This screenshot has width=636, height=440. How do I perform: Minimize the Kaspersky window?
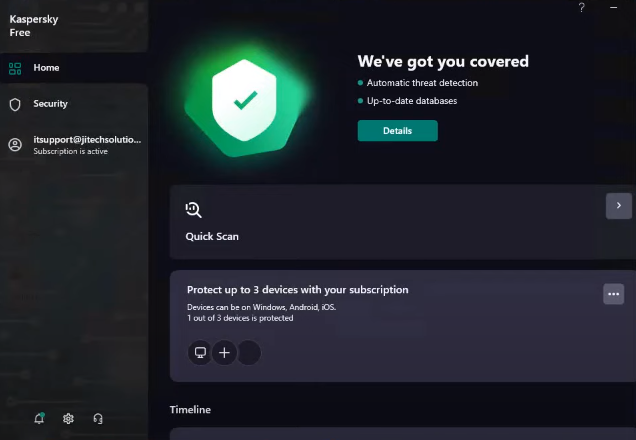point(613,8)
